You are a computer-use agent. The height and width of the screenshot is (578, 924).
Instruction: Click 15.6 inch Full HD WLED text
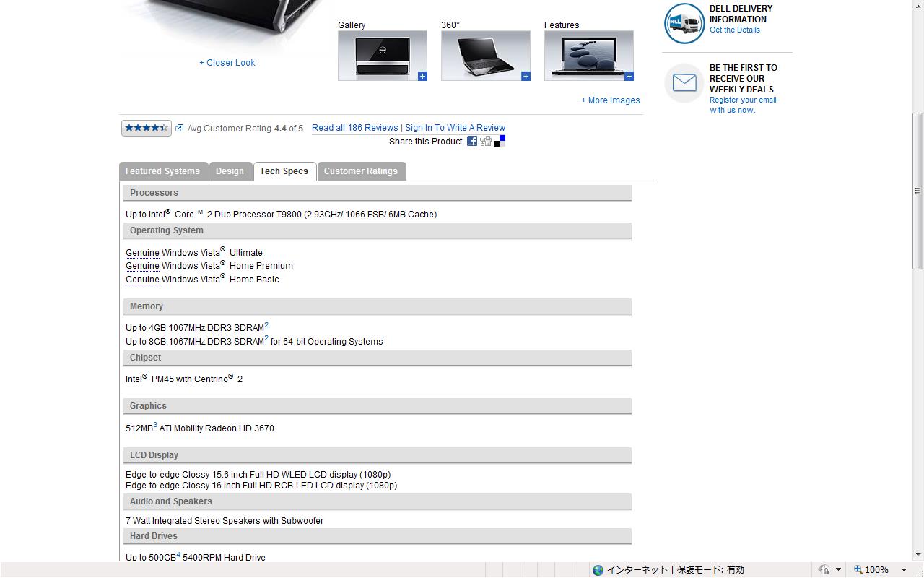click(x=259, y=475)
